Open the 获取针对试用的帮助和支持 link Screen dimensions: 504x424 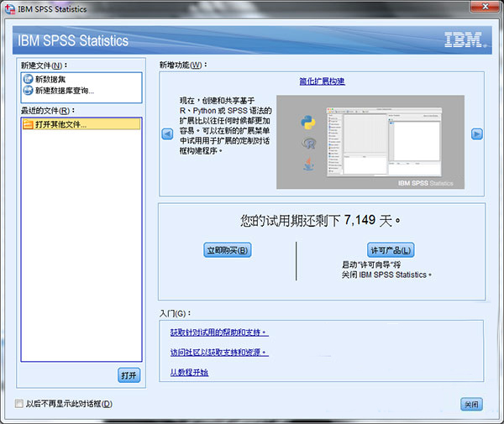(219, 332)
